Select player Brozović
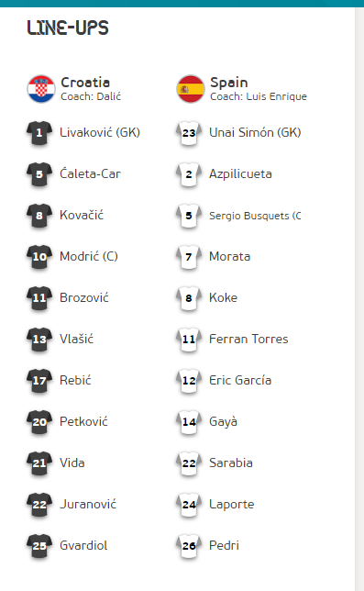 tap(84, 297)
